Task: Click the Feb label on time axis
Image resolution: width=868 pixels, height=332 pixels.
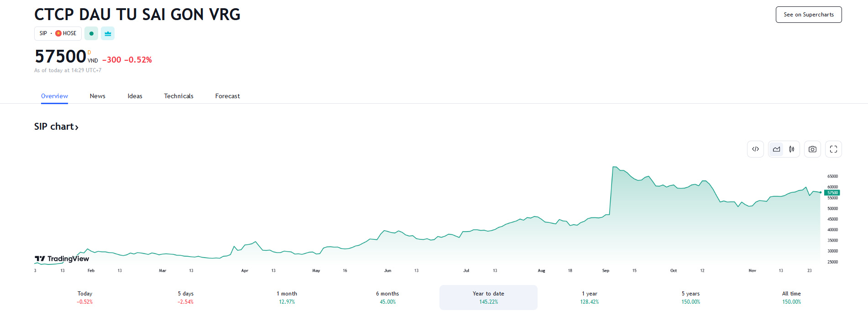Action: [91, 271]
